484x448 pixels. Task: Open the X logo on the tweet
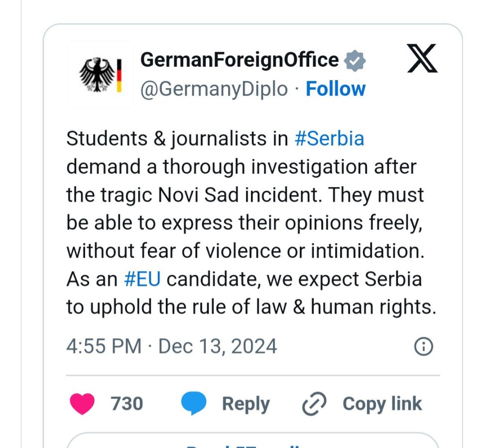(x=422, y=59)
